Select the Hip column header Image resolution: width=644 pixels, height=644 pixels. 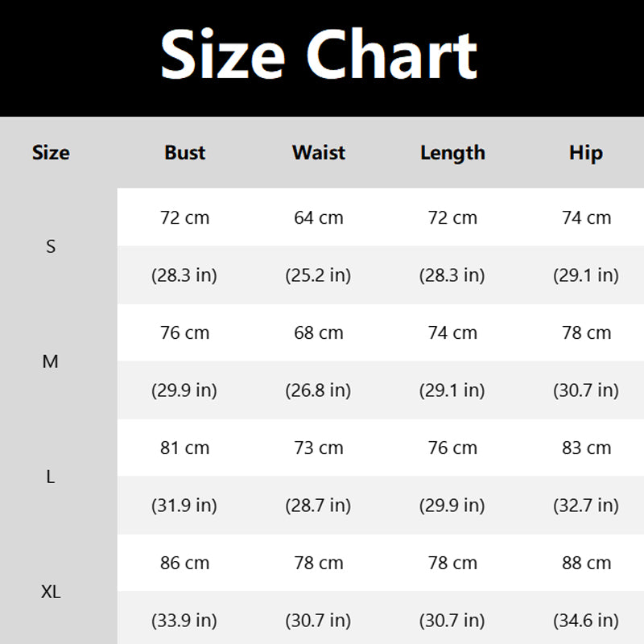(586, 153)
